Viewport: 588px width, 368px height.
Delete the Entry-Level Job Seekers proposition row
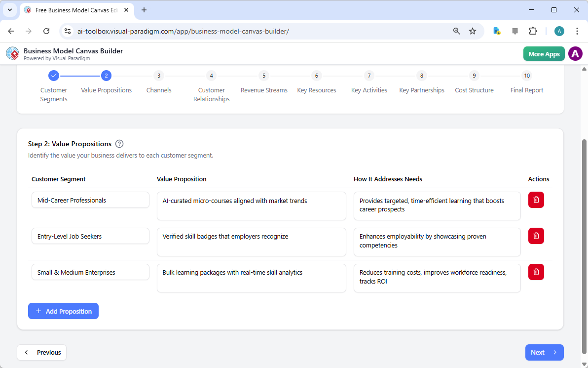(x=536, y=236)
